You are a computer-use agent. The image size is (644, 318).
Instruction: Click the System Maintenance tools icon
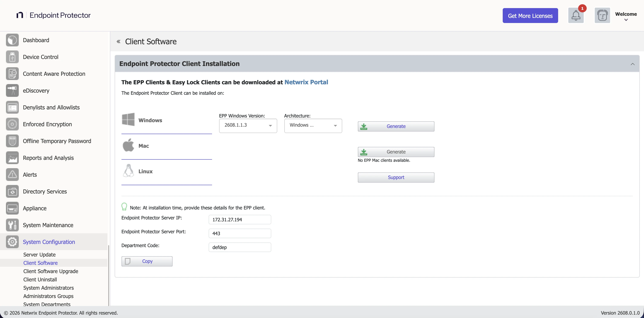pyautogui.click(x=12, y=225)
